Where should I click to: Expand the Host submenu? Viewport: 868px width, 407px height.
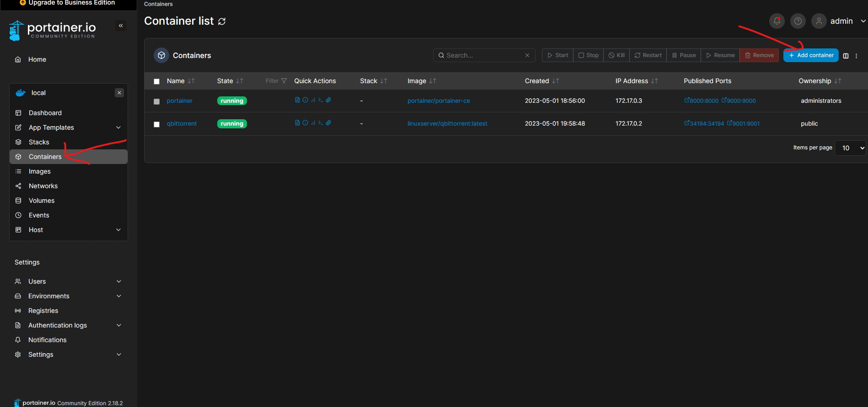118,230
